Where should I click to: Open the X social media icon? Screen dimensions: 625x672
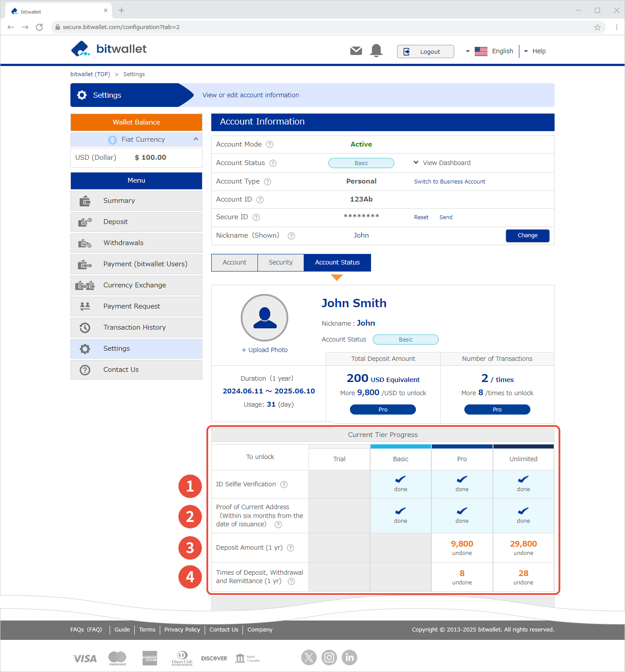click(309, 657)
